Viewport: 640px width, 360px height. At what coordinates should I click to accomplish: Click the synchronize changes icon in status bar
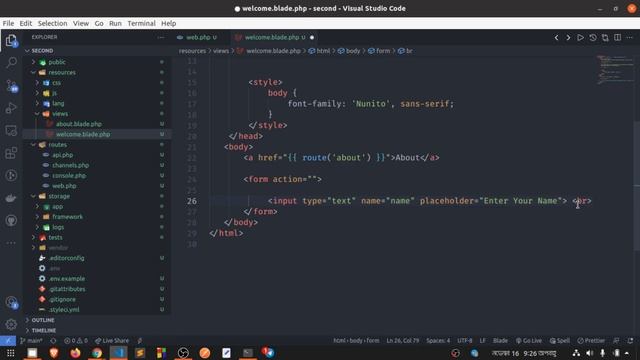click(53, 340)
